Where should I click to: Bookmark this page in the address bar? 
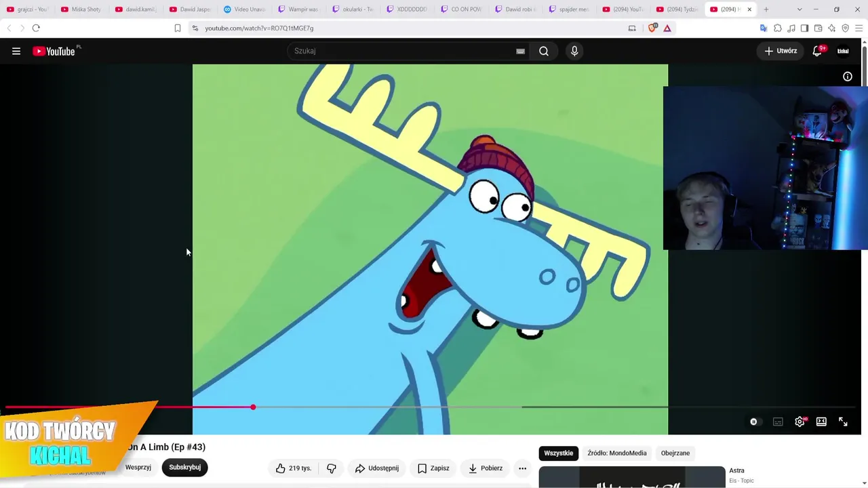(x=178, y=28)
